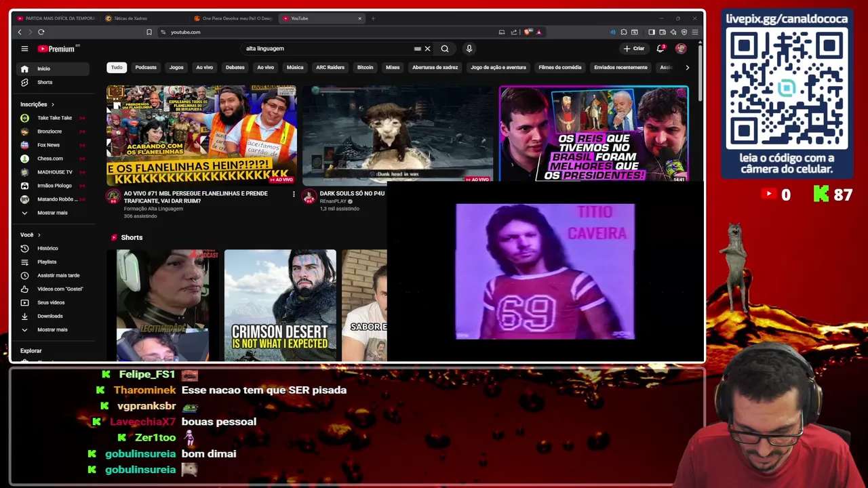Select Filmes de comédia chip
868x488 pixels.
[560, 67]
